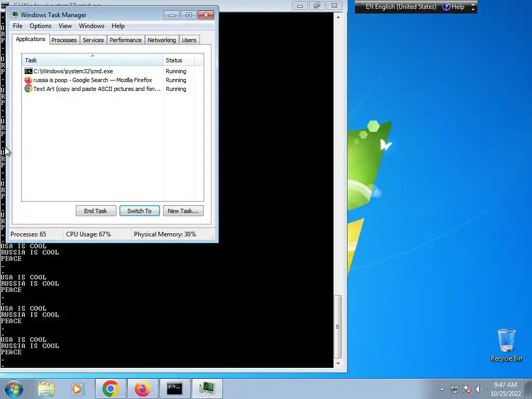The width and height of the screenshot is (532, 399).
Task: Click the CPU Usage: 67% status entry
Action: 88,234
